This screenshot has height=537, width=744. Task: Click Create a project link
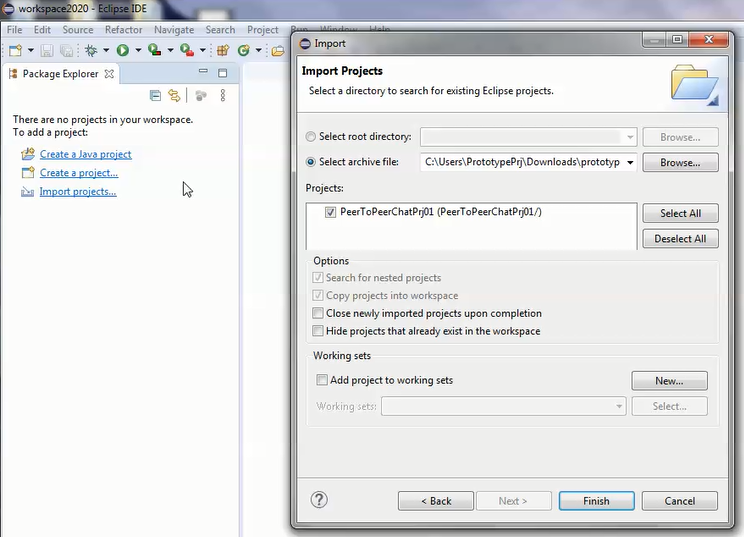point(79,173)
